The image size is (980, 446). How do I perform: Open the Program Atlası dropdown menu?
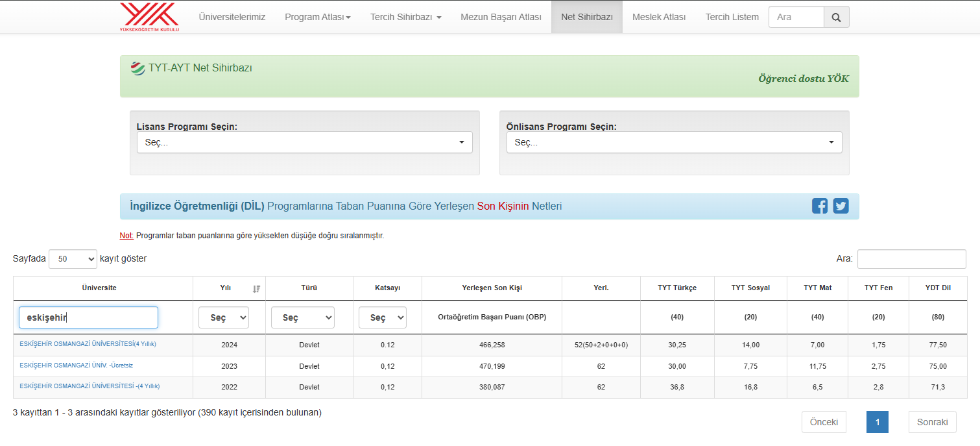click(x=317, y=17)
